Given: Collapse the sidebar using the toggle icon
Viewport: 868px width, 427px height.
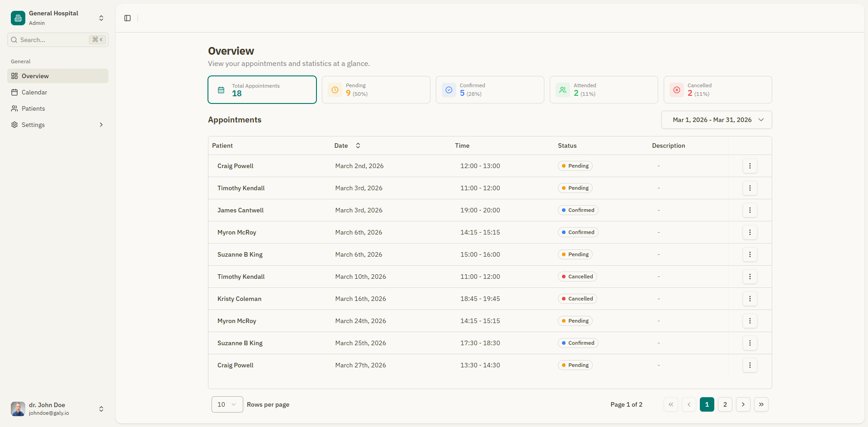Looking at the screenshot, I should point(127,18).
